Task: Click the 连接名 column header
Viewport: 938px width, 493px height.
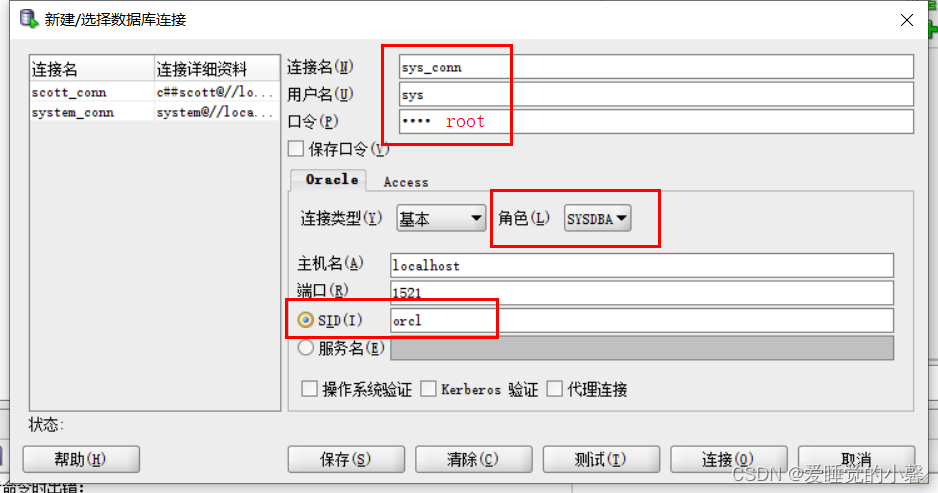Action: pos(92,69)
